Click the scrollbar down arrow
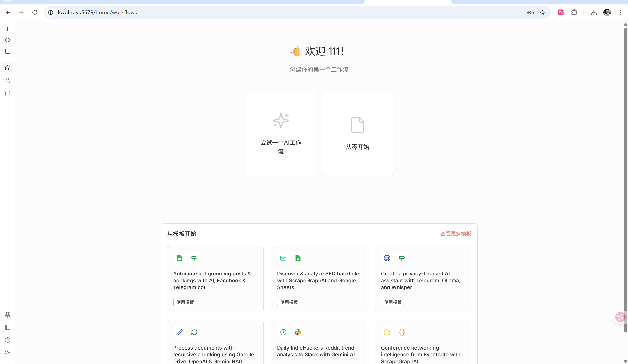Image resolution: width=628 pixels, height=364 pixels. [626, 361]
